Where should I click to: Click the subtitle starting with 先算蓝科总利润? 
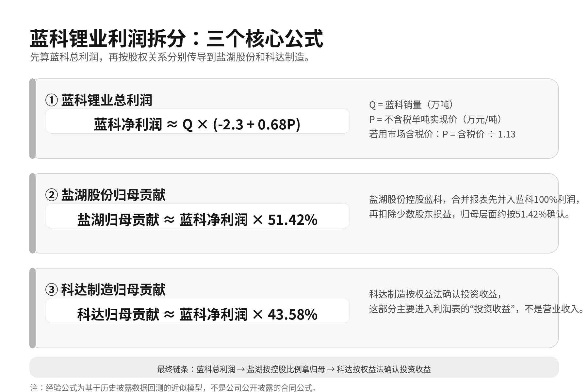tap(170, 57)
